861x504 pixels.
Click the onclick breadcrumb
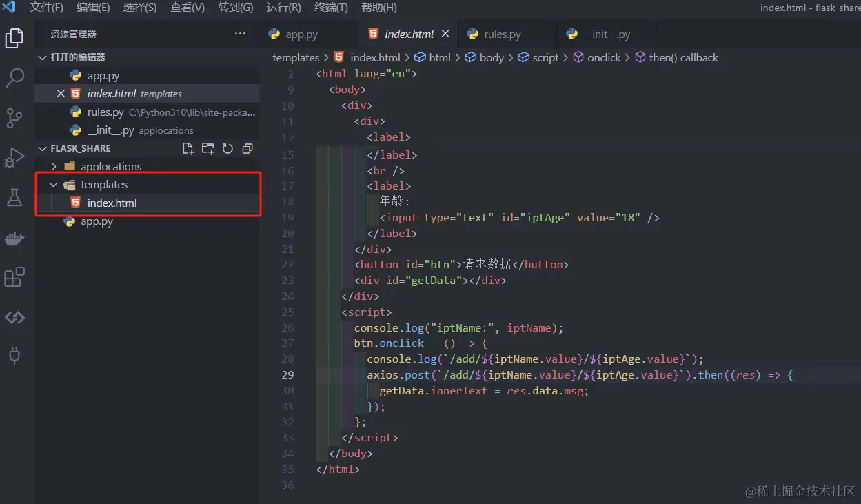coord(597,58)
